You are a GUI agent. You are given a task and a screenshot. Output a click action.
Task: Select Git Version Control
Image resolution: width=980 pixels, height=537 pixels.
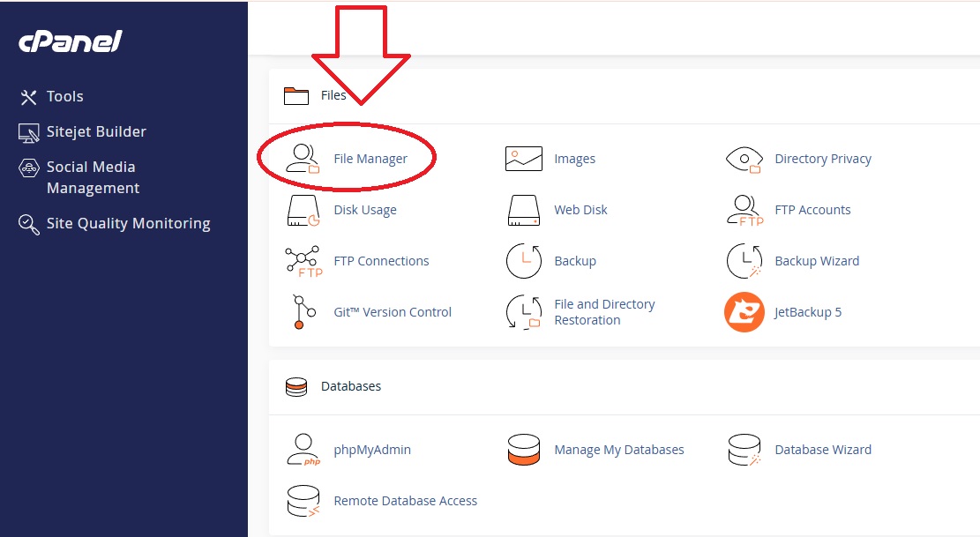tap(393, 311)
